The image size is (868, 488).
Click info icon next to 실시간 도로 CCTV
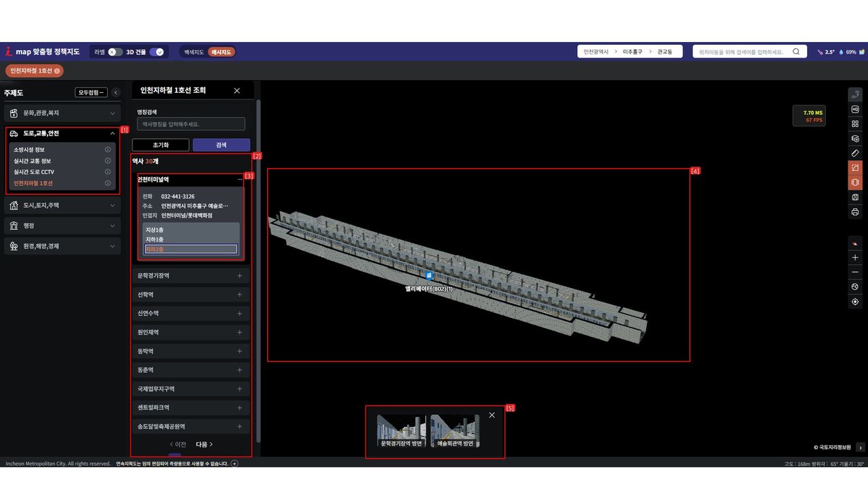click(108, 172)
